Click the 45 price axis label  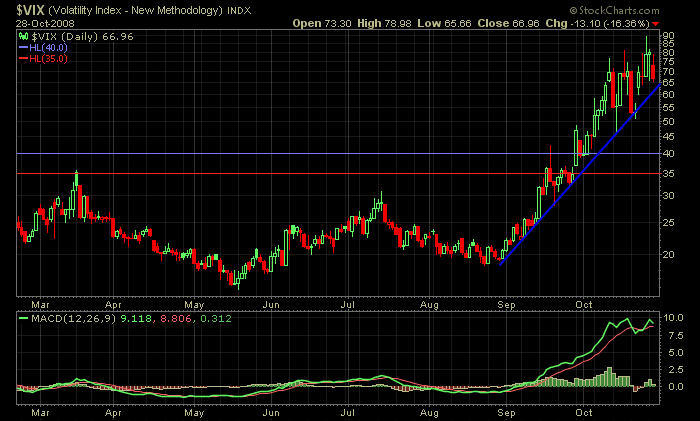(668, 137)
